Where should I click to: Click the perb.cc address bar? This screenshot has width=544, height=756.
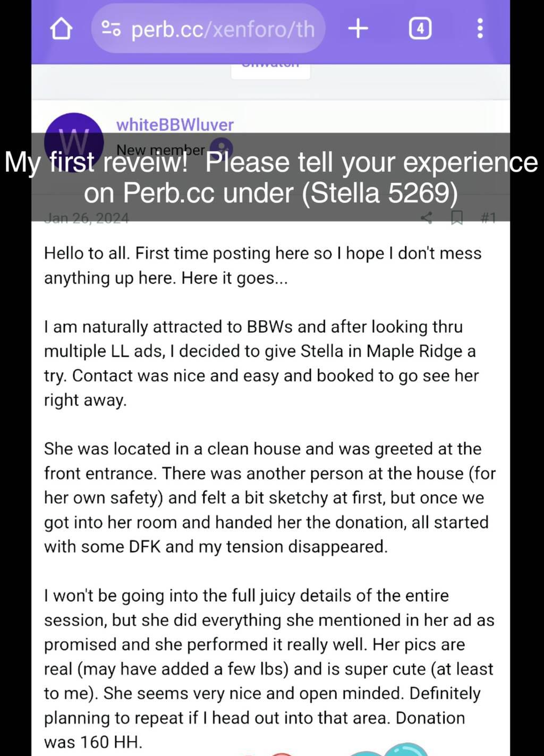point(208,29)
